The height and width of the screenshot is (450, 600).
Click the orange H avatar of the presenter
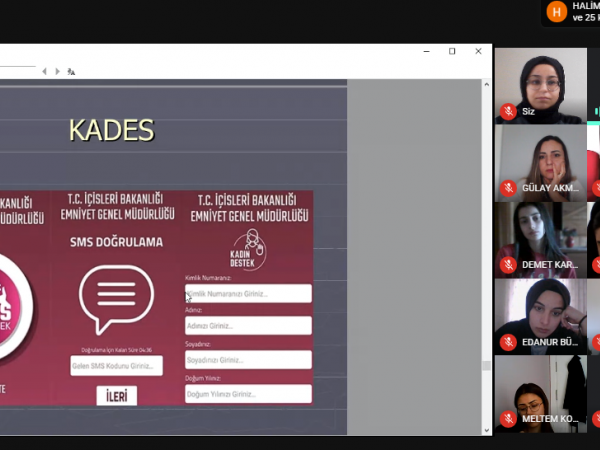tap(556, 12)
